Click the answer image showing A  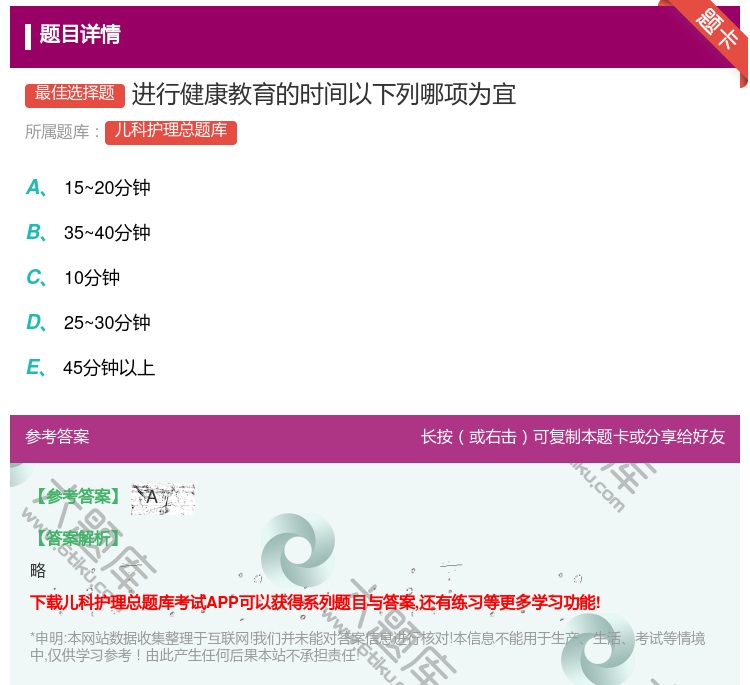(x=162, y=498)
